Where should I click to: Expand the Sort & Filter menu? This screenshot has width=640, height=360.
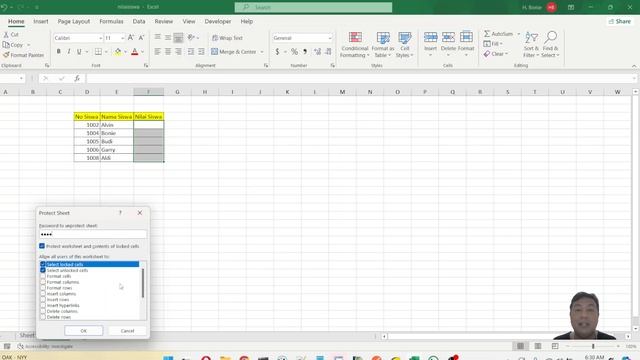point(531,44)
